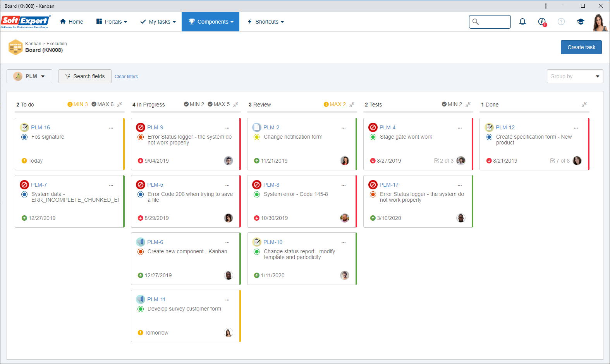Viewport: 610px width, 364px height.
Task: Click the MIN 3 warning on To do
Action: (77, 104)
